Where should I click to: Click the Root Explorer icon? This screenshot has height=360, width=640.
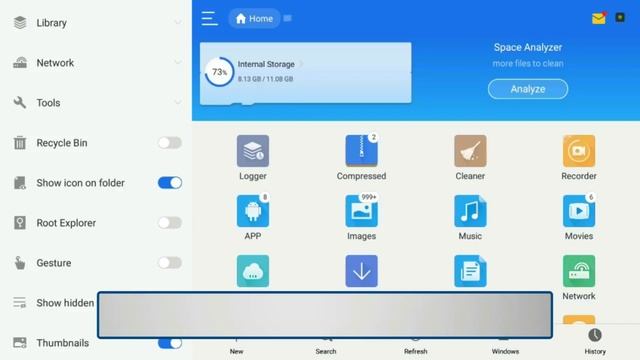point(20,223)
